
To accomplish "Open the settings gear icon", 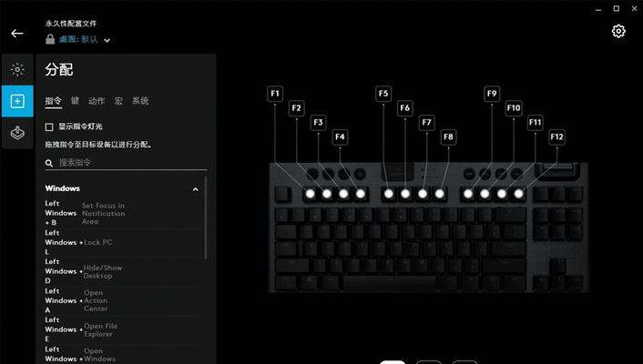I will coord(618,31).
